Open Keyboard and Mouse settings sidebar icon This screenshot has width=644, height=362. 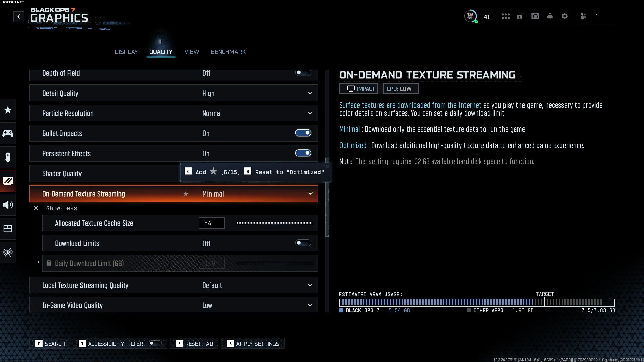8,157
